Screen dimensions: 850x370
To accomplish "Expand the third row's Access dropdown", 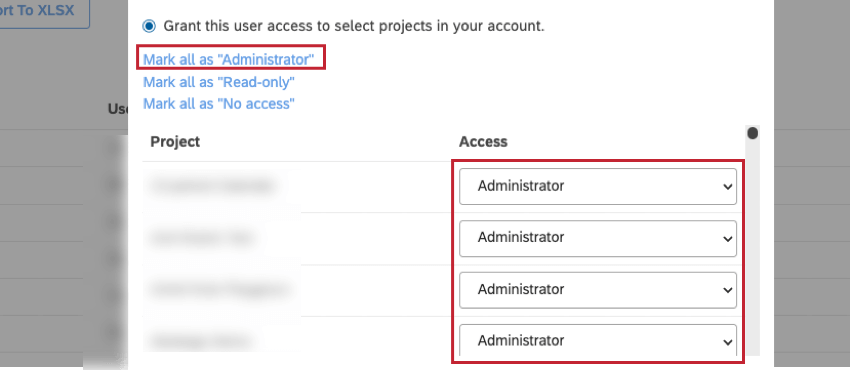I will coord(597,290).
